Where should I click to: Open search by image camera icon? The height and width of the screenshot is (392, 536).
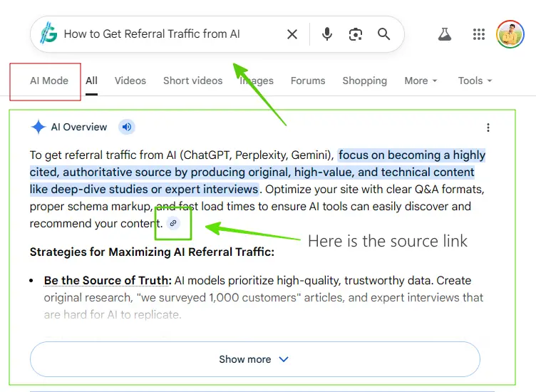[x=356, y=34]
